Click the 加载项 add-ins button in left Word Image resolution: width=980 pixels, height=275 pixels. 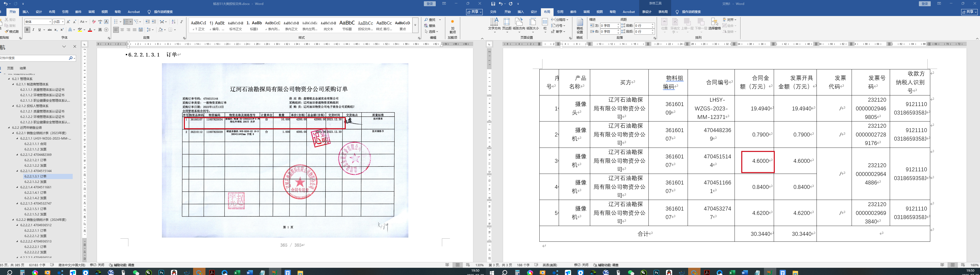tap(452, 26)
